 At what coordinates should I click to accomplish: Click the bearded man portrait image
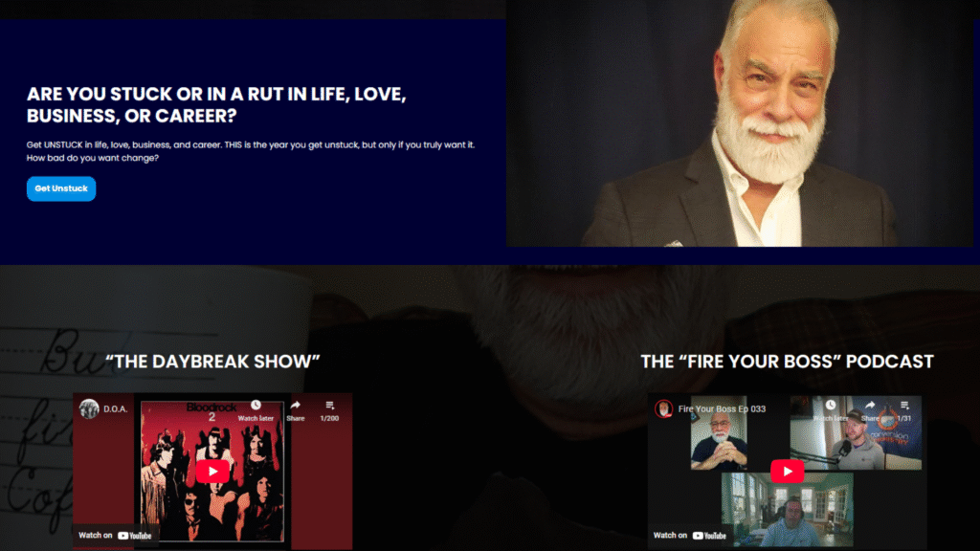click(x=740, y=123)
